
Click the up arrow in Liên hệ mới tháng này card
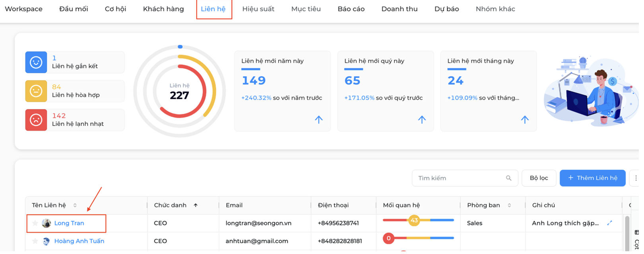pyautogui.click(x=525, y=119)
